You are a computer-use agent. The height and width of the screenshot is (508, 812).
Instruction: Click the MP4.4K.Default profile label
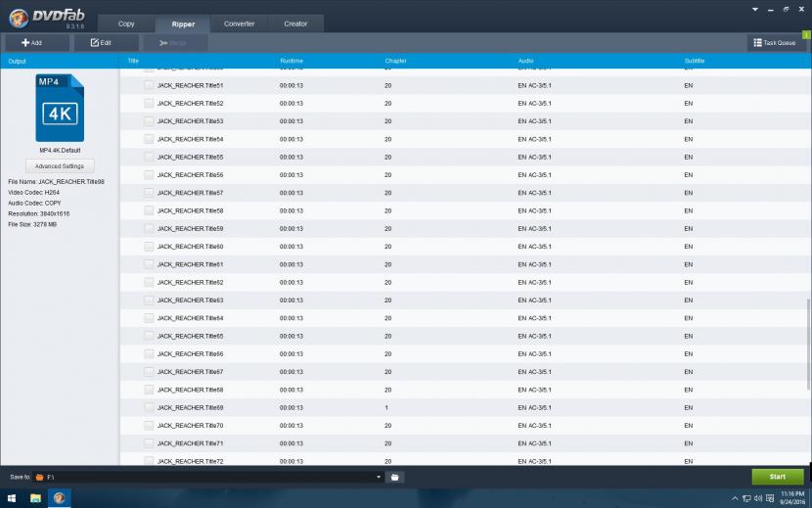60,151
